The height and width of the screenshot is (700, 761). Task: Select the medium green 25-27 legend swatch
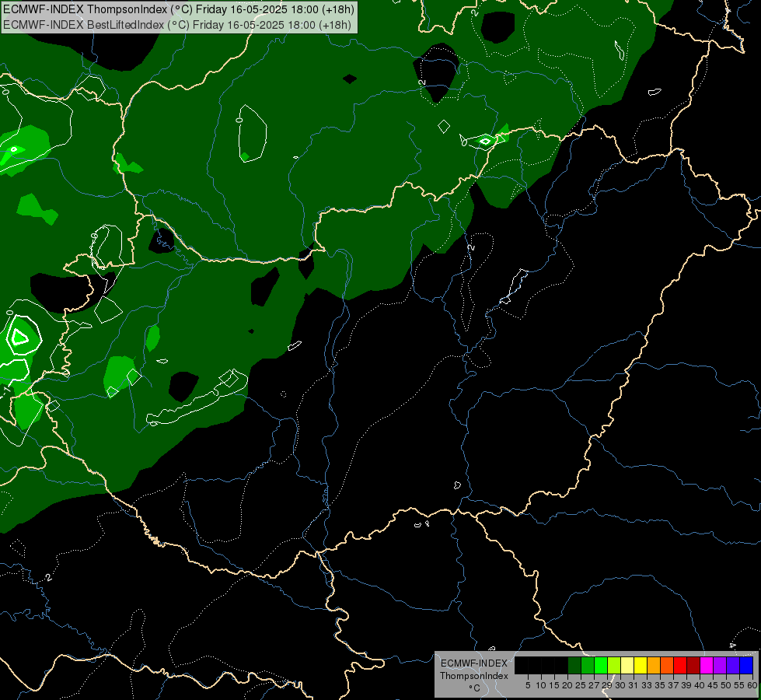click(x=588, y=665)
